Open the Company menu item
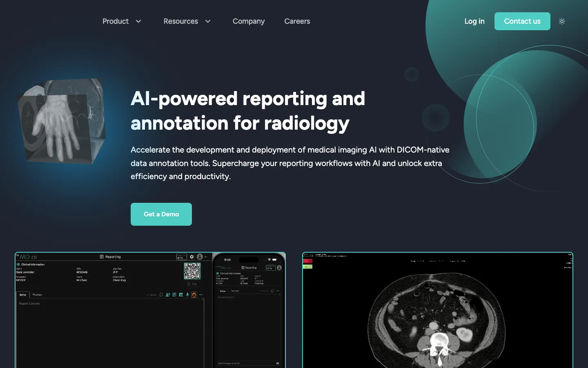This screenshot has height=368, width=588. [x=249, y=21]
